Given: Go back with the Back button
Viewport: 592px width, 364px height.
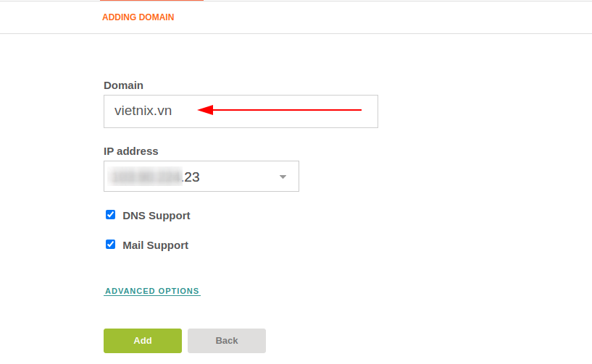Looking at the screenshot, I should (x=227, y=341).
